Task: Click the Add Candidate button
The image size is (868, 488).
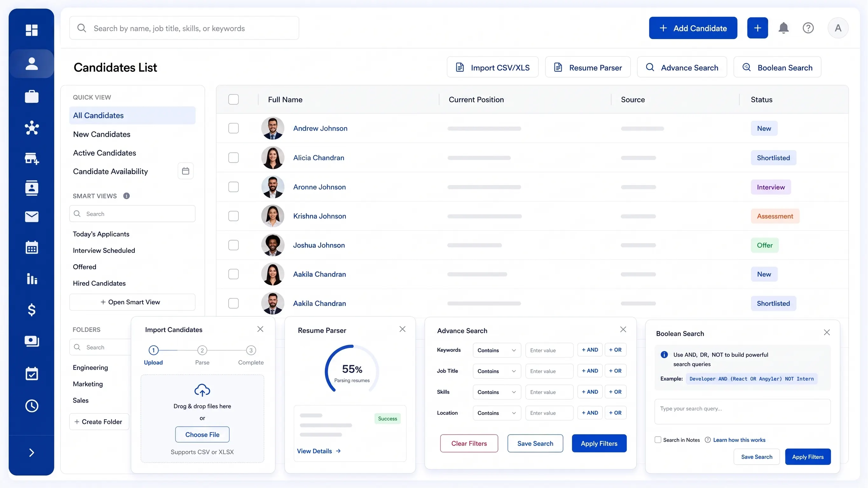Action: point(693,28)
